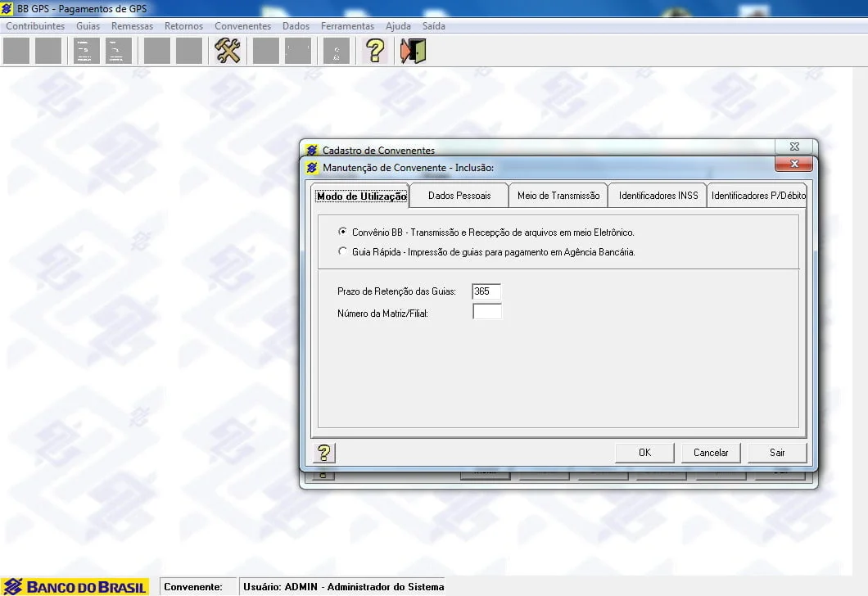
Task: Switch to the Identificadores INSS tab
Action: [x=658, y=196]
